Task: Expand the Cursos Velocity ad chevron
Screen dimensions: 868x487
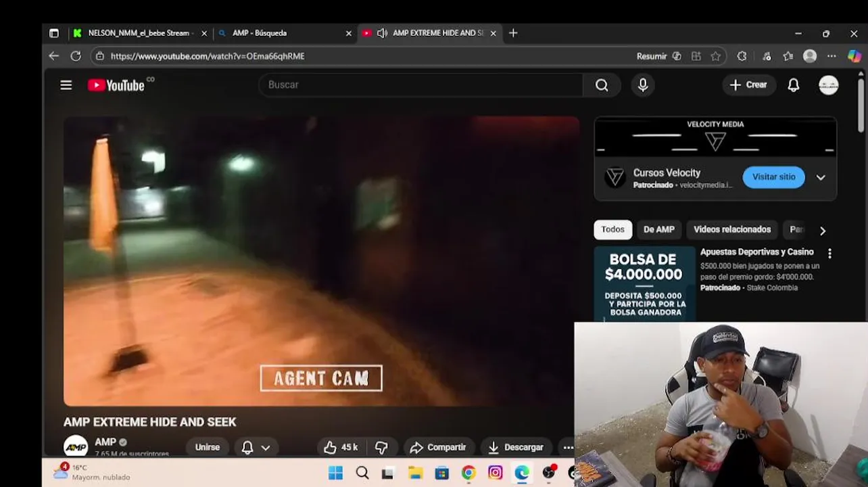Action: (821, 177)
